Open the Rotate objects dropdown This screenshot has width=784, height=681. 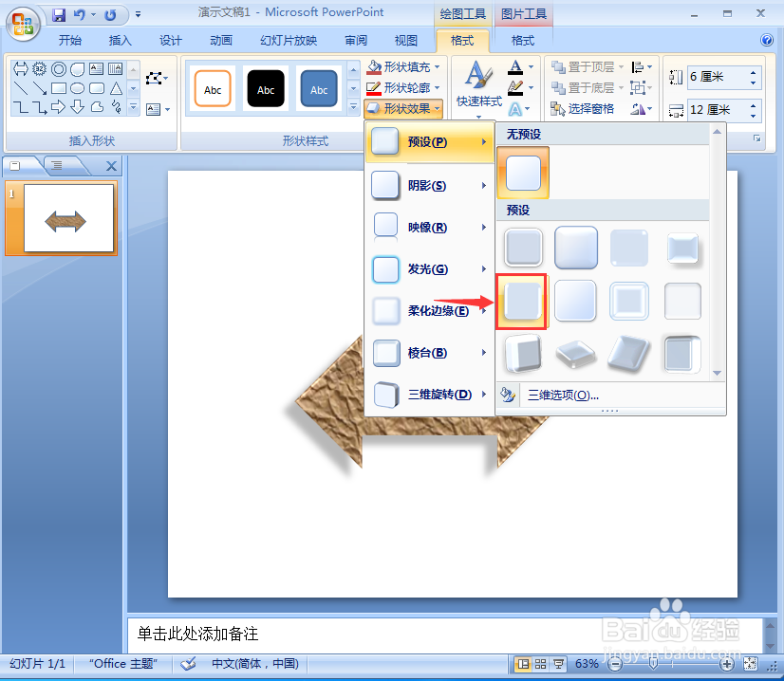tap(642, 108)
